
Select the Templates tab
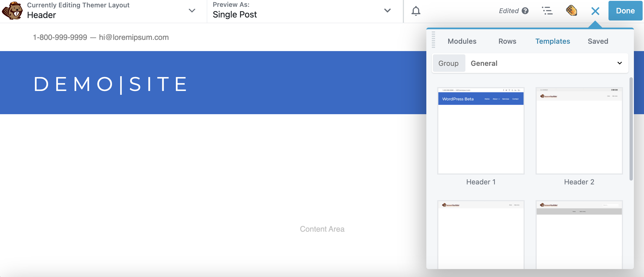pos(553,41)
